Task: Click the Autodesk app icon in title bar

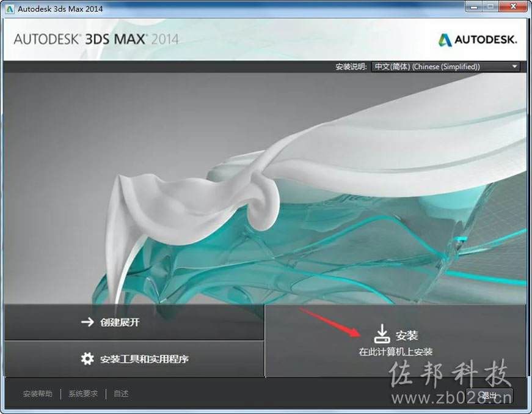Action: 10,9
